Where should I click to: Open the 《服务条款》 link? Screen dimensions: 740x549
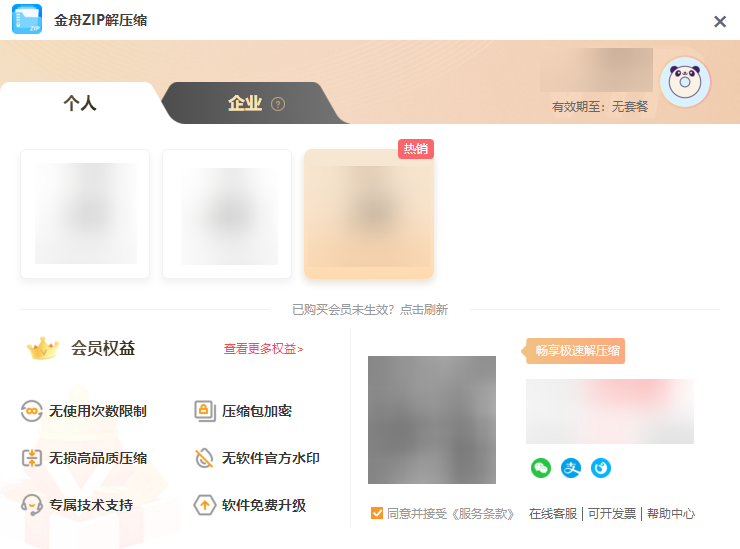point(482,514)
